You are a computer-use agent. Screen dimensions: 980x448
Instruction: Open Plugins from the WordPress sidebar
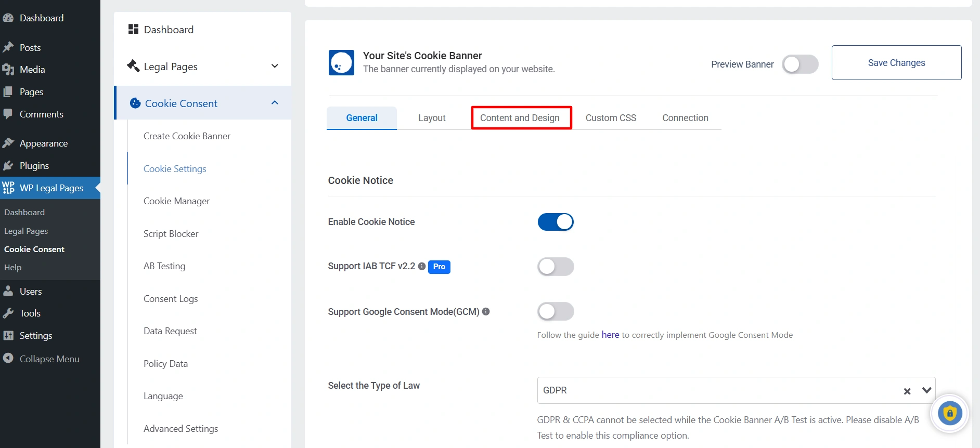tap(34, 166)
